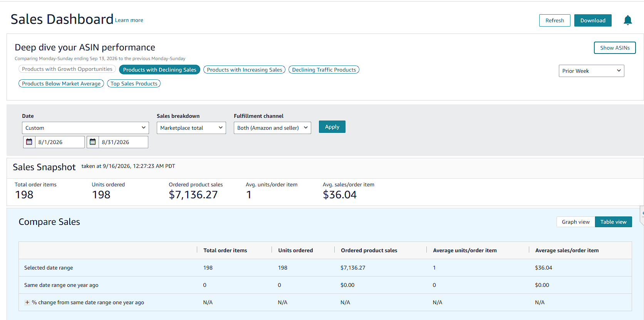The height and width of the screenshot is (320, 644).
Task: Open the Fulfillment channel dropdown
Action: coord(272,128)
